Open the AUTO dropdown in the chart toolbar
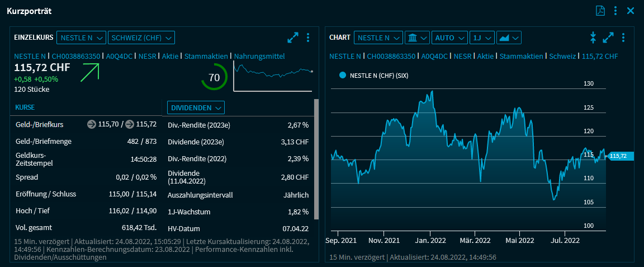 coord(449,38)
